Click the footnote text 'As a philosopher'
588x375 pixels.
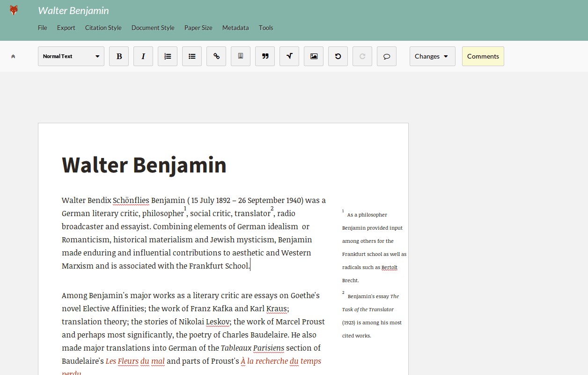[x=367, y=215]
